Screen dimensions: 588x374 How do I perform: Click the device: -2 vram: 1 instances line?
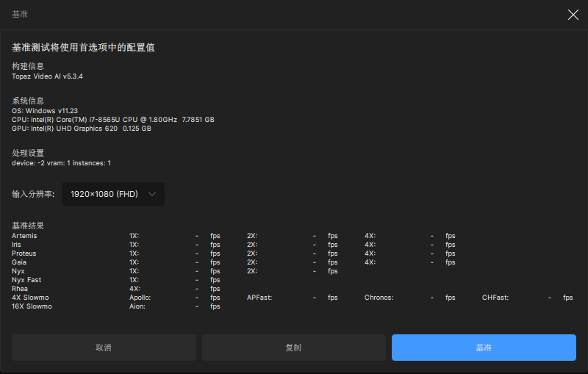61,163
